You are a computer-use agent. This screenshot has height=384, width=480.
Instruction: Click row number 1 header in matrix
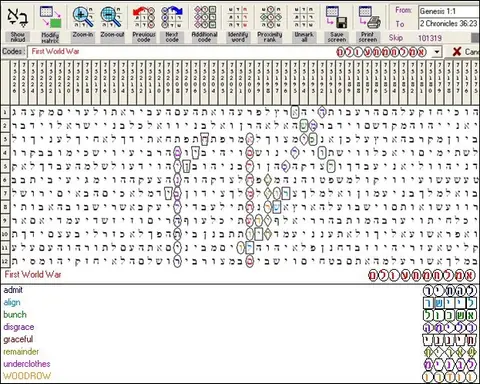(5, 112)
